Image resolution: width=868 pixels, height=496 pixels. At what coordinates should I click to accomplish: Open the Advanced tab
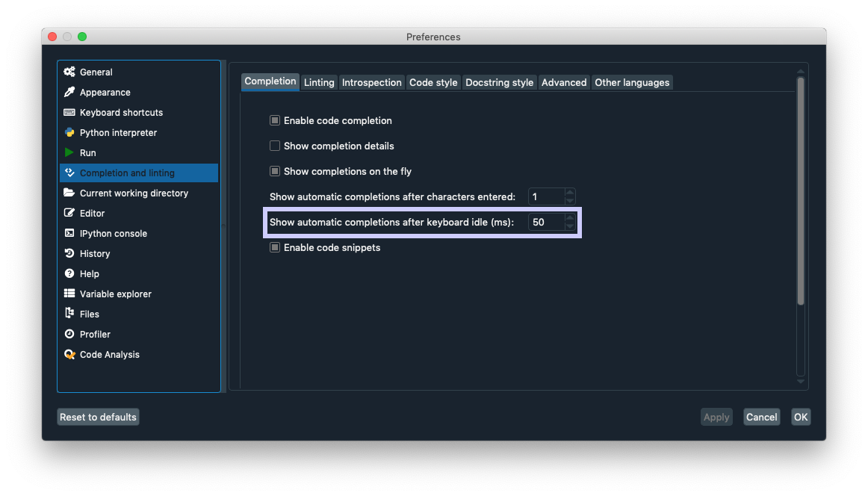[563, 82]
